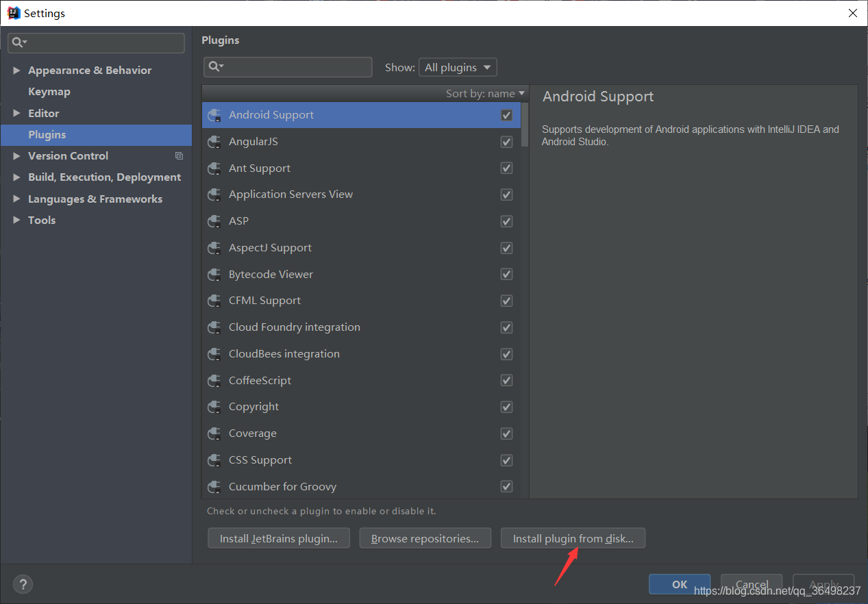Close the Settings dialog
868x604 pixels.
(853, 13)
